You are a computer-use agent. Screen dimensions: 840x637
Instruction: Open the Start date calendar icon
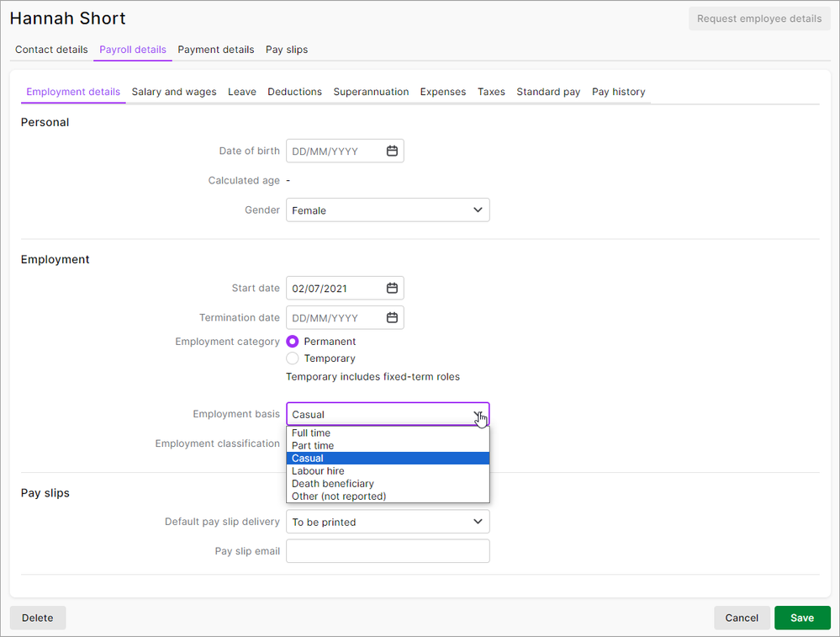tap(392, 289)
